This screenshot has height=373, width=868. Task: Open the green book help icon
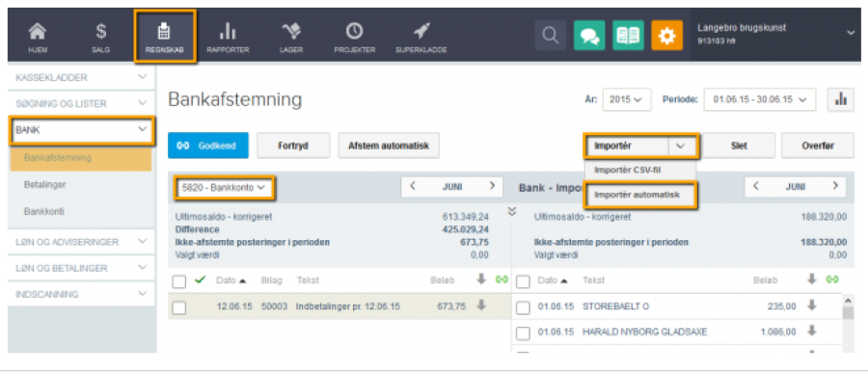[x=628, y=36]
